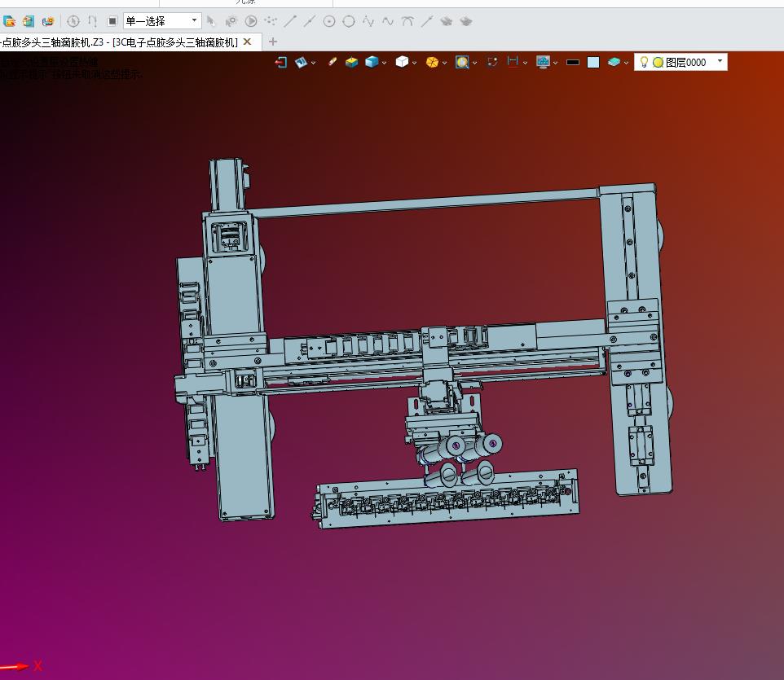The width and height of the screenshot is (784, 680).
Task: Click the first file-open icon in the top toolbar
Action: [x=9, y=21]
